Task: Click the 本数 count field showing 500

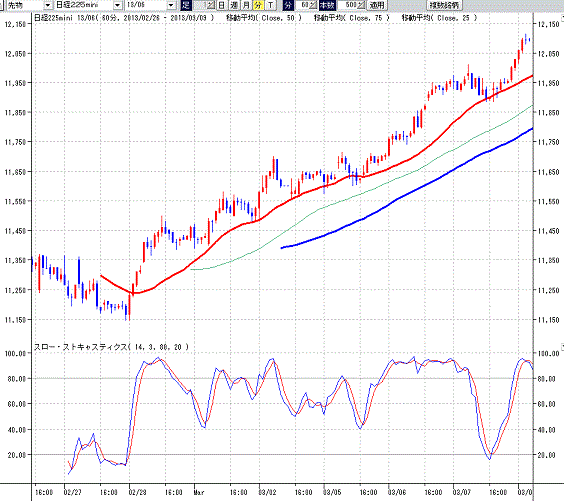Action: (x=351, y=5)
